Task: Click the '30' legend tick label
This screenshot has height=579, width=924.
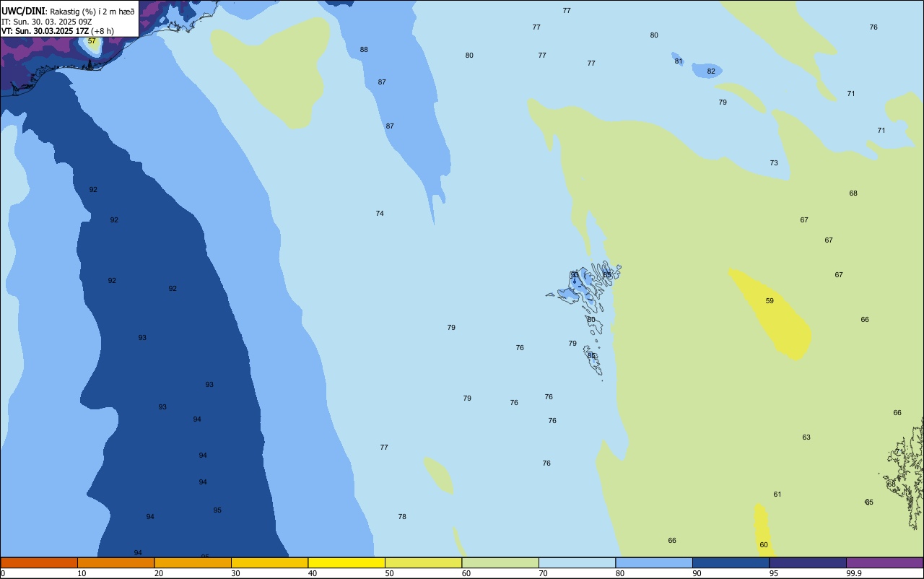Action: (x=235, y=573)
